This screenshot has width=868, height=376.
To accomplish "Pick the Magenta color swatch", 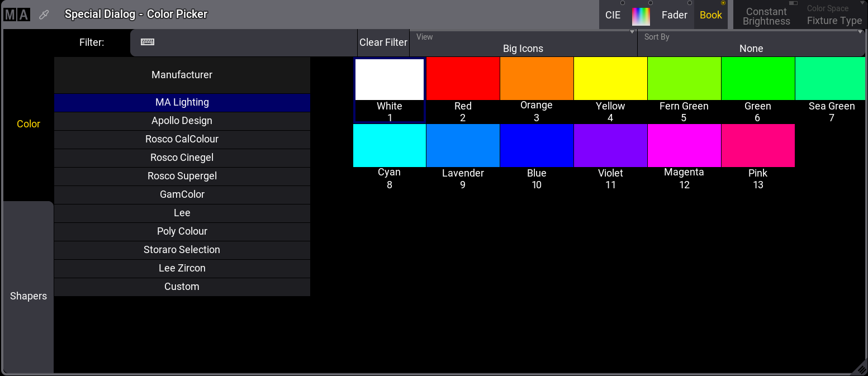I will [684, 146].
